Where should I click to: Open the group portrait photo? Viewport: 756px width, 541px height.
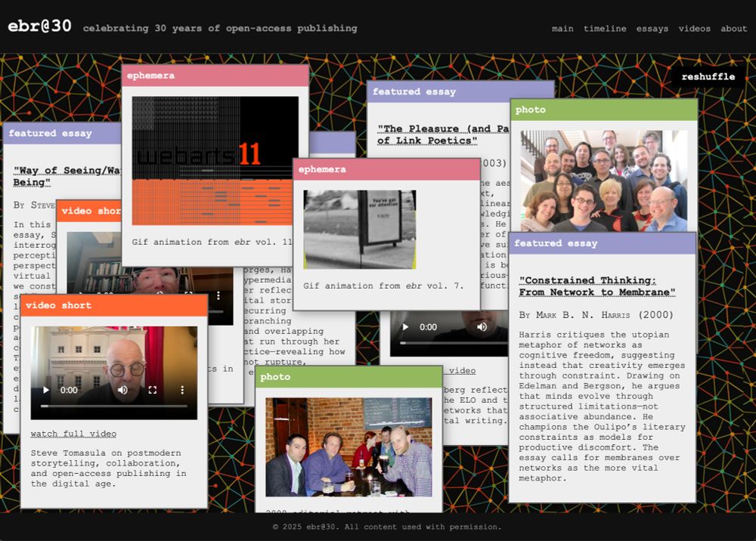[604, 181]
